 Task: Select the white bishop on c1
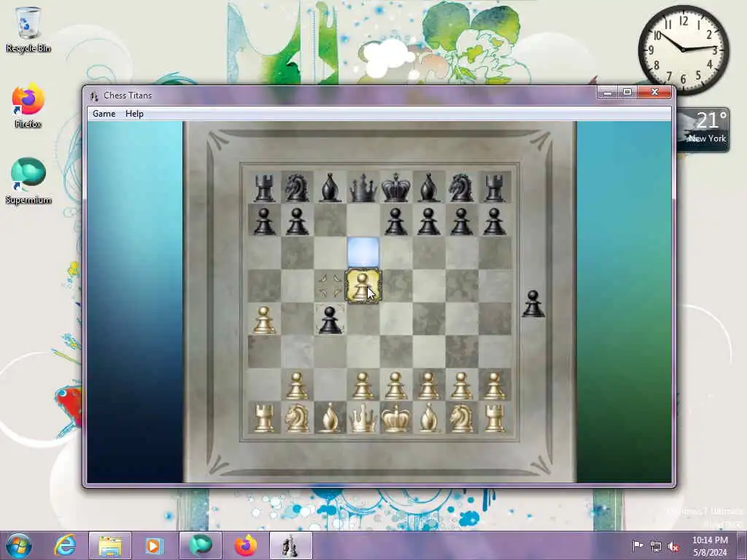pyautogui.click(x=330, y=418)
